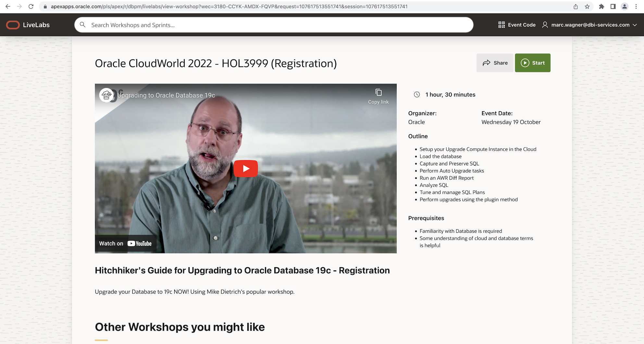Click the Oracle CloudWorld 2022 - HOL3999 title
The image size is (644, 344).
tap(216, 64)
